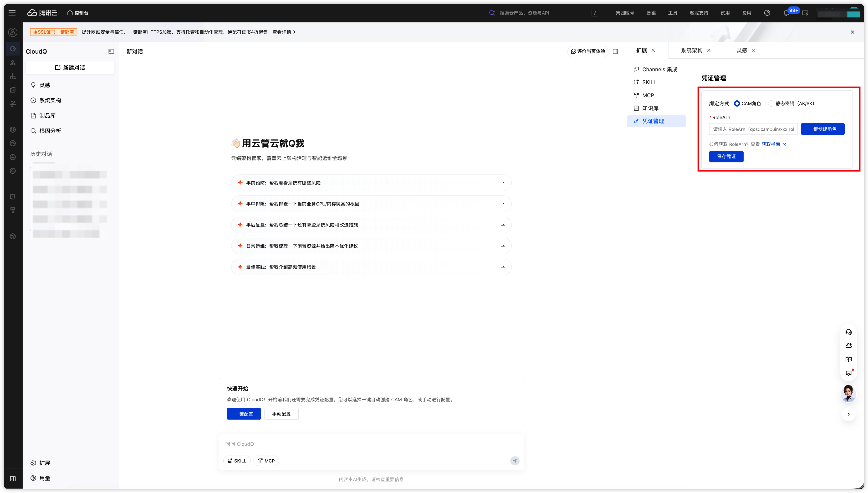This screenshot has width=868, height=493.
Task: Click 一键配置 in quick start
Action: (244, 414)
